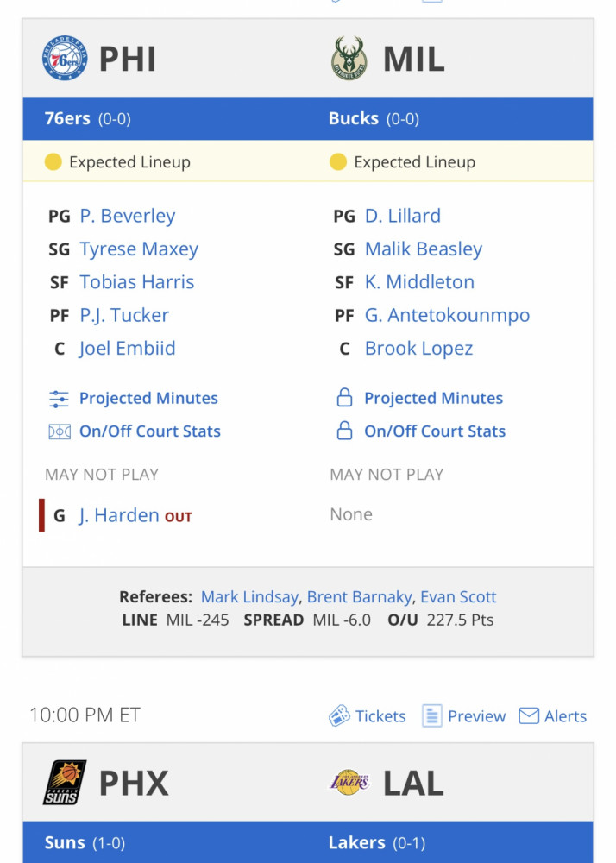
Task: Click the Tickets icon for the 10:00 PM game
Action: coord(339,716)
